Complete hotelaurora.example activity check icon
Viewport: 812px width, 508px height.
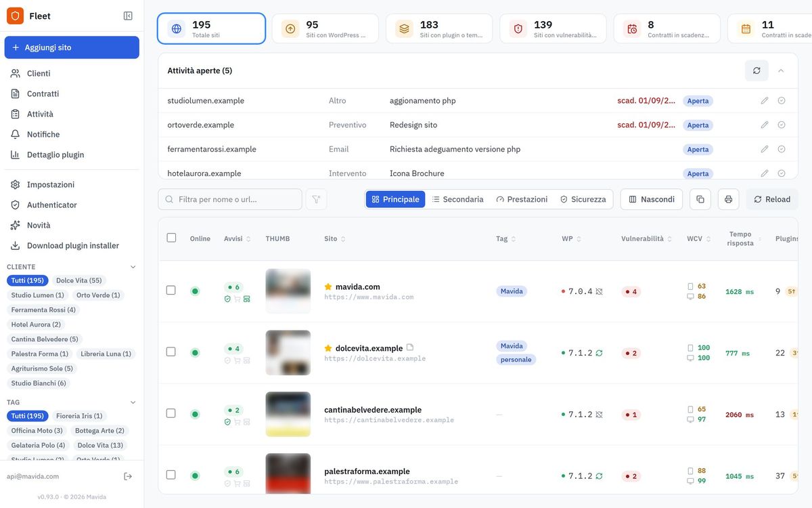782,173
